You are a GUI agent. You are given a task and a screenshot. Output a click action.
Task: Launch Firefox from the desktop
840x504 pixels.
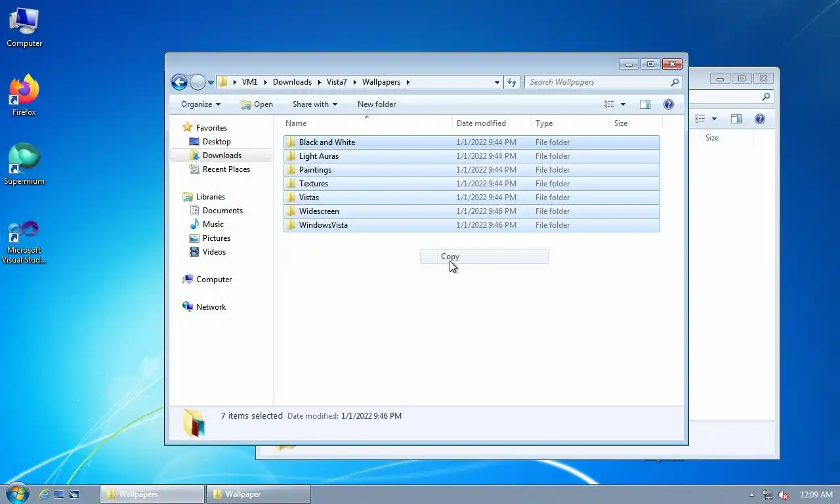point(24,96)
